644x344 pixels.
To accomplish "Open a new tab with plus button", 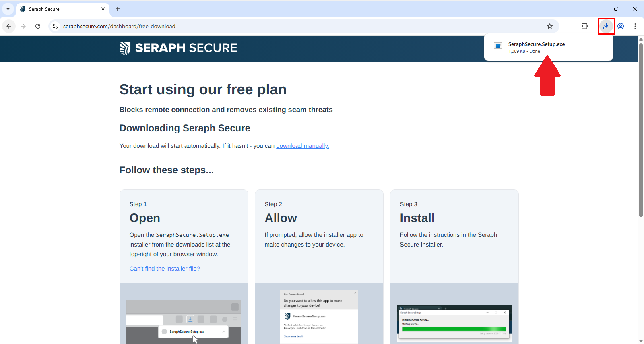I will [118, 9].
